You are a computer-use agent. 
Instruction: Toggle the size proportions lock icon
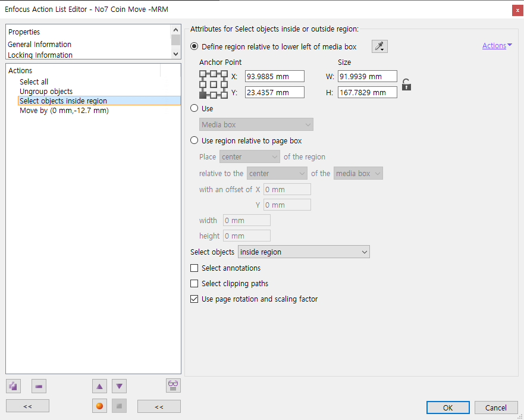pos(406,84)
